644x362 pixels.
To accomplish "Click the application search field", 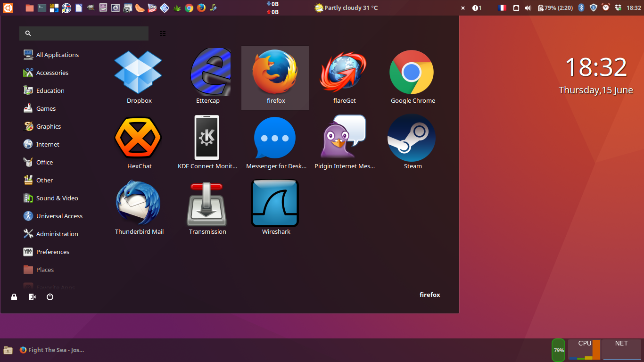I will [83, 33].
